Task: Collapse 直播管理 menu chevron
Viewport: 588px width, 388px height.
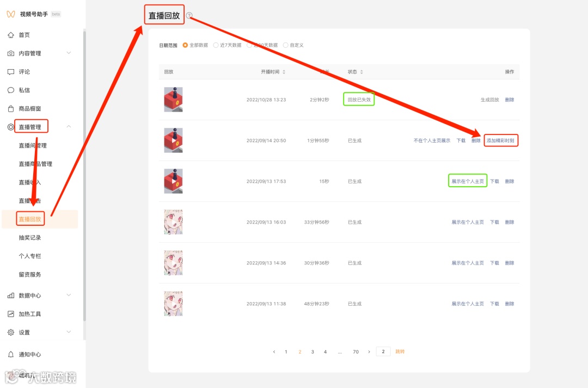Action: click(69, 126)
